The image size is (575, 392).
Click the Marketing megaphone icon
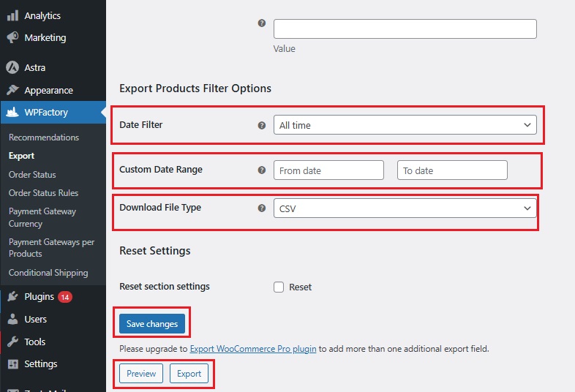tap(12, 37)
